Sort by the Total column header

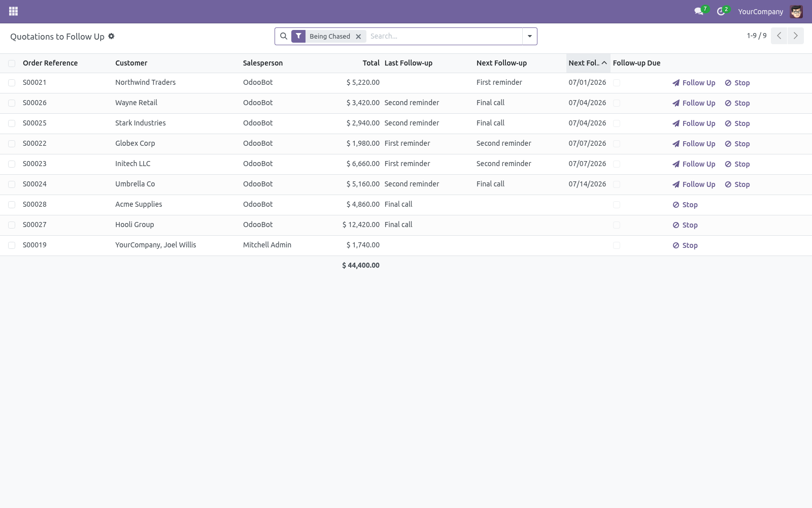(371, 63)
